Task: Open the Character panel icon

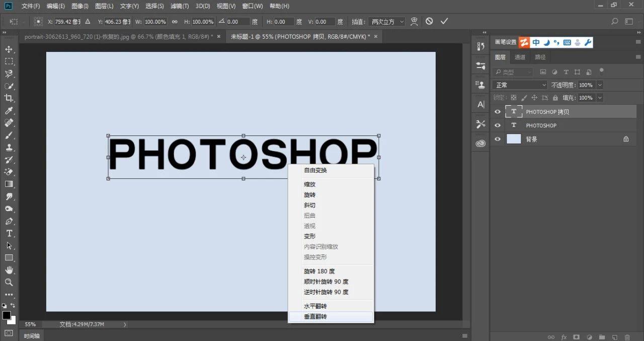Action: click(x=480, y=105)
